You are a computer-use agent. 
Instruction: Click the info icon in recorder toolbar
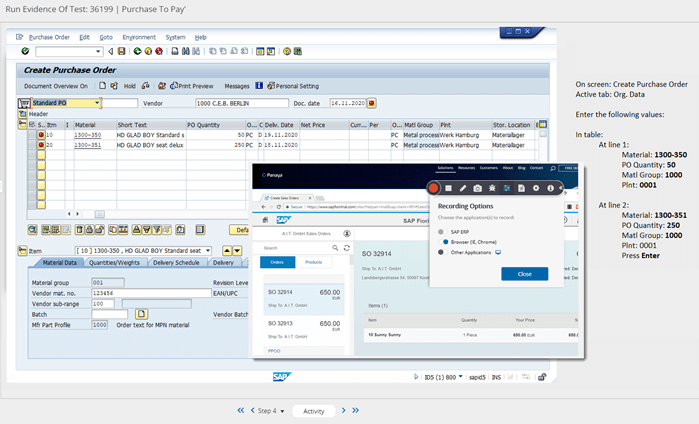(x=551, y=188)
